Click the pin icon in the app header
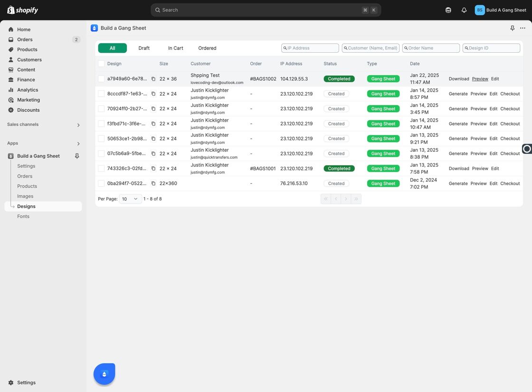The image size is (532, 392). [513, 28]
